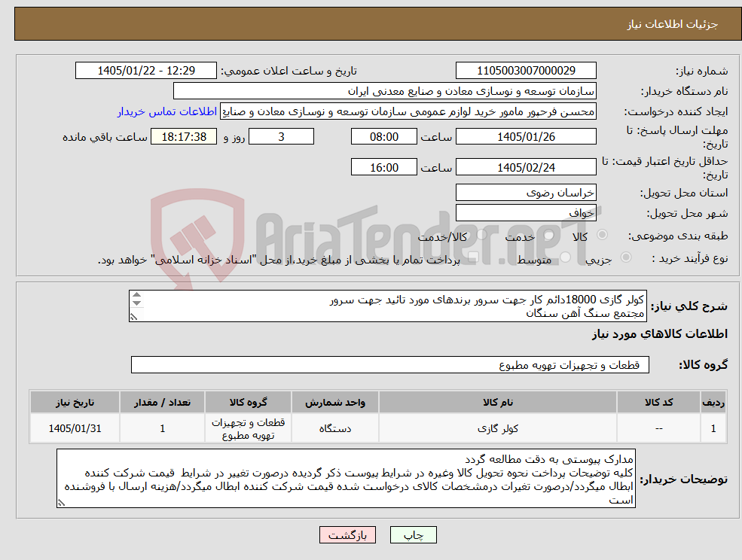Click the deadline hour field 08:00
Image resolution: width=742 pixels, height=560 pixels.
[x=383, y=137]
